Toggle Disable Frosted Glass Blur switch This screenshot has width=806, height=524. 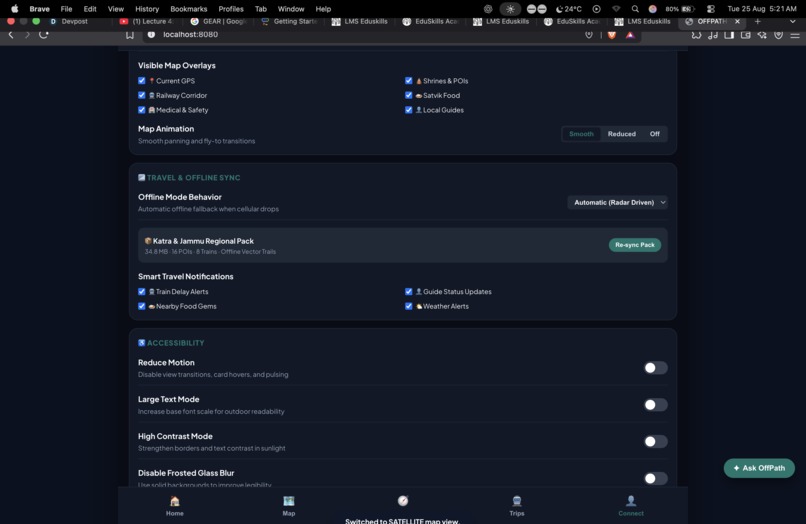point(655,478)
